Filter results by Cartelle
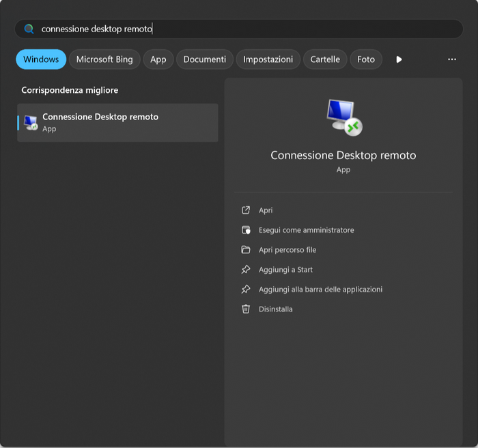 coord(325,59)
